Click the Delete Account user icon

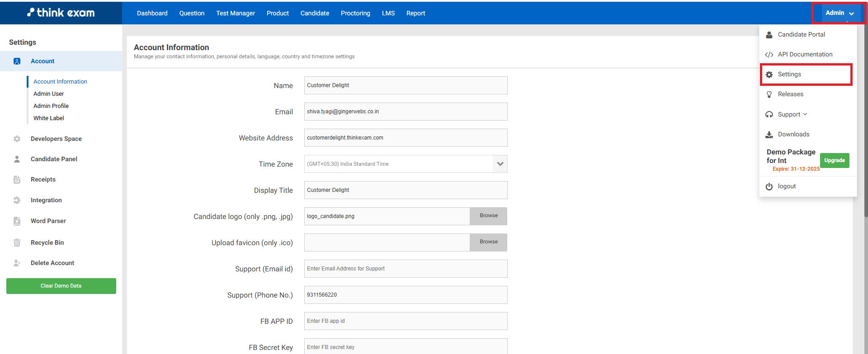point(17,263)
